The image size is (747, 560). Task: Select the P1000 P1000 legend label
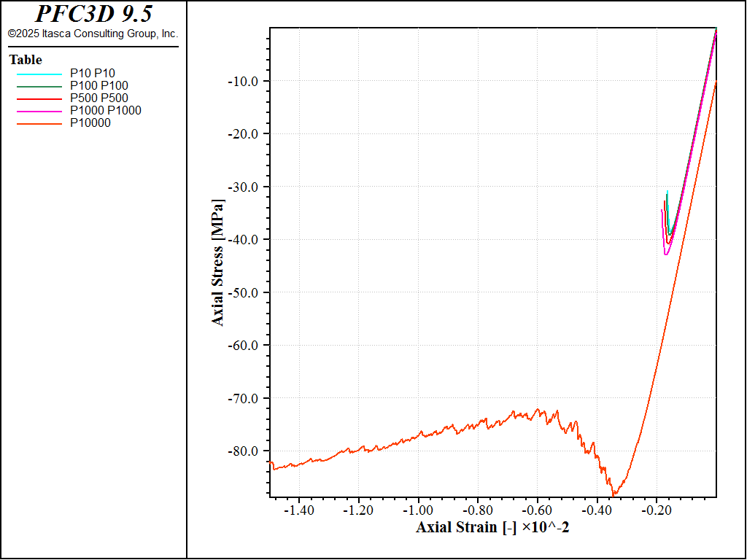(x=106, y=111)
